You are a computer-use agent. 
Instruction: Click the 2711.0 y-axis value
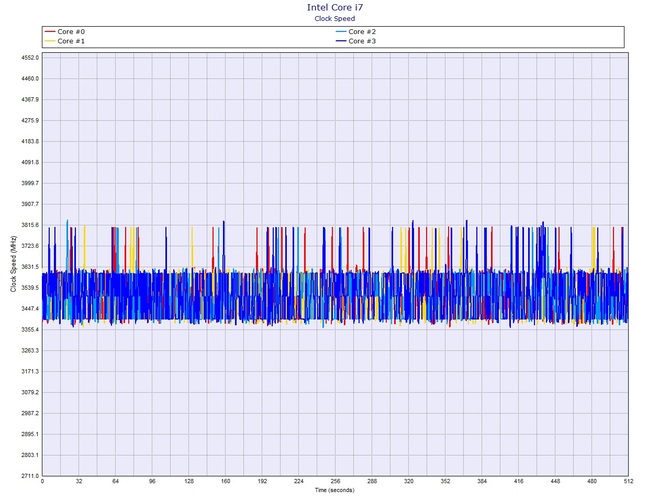click(30, 476)
